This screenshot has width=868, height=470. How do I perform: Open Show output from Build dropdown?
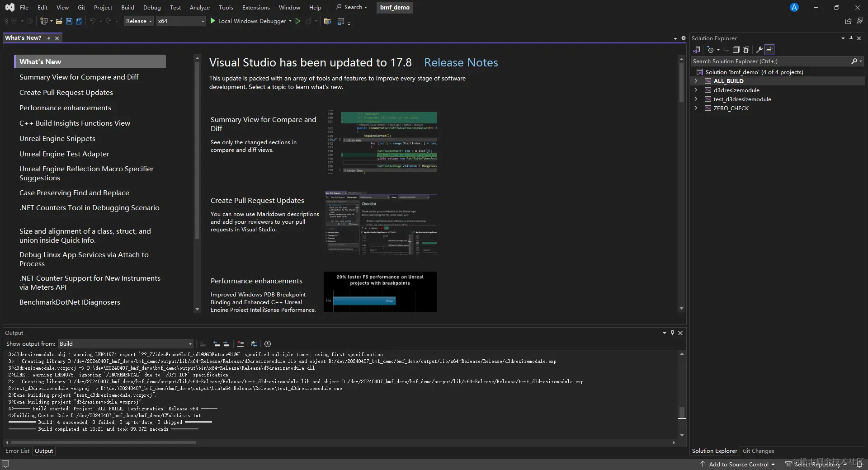coord(126,344)
